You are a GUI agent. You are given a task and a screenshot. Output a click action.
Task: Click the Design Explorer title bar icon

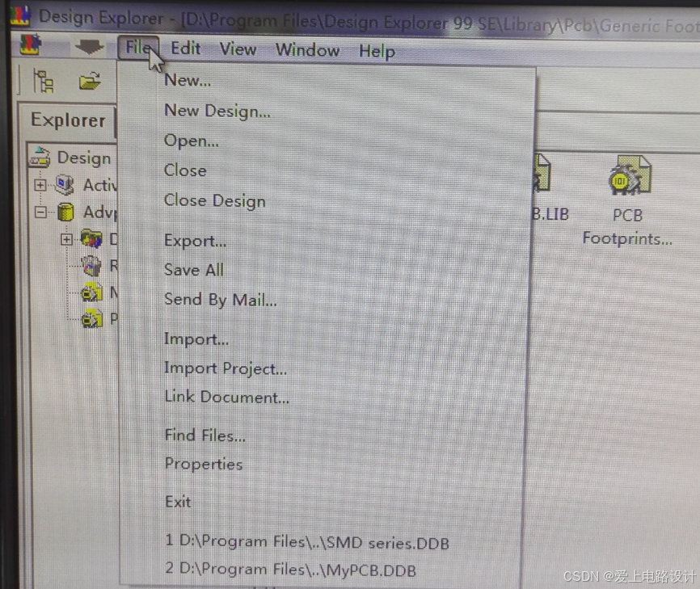(20, 15)
